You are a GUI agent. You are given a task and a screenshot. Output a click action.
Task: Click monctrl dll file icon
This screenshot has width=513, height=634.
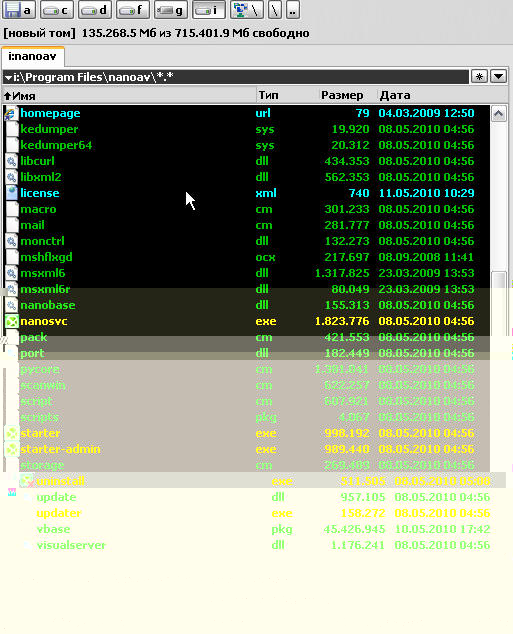(x=11, y=241)
